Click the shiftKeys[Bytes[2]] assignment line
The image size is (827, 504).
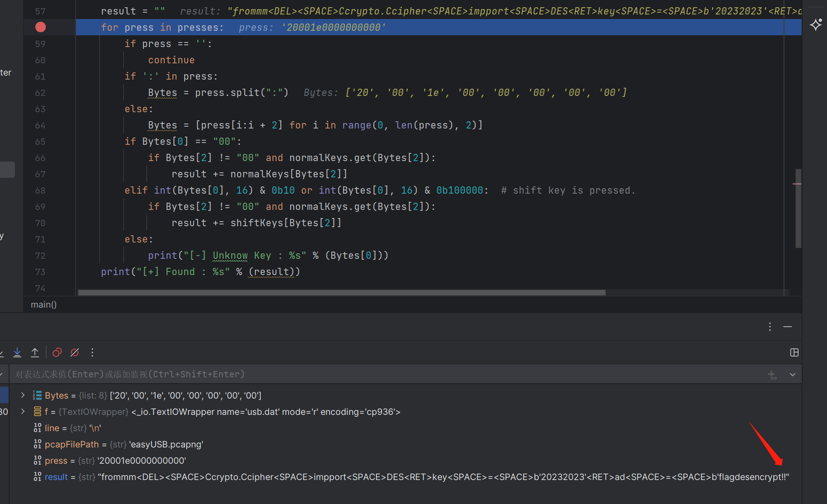coord(256,223)
